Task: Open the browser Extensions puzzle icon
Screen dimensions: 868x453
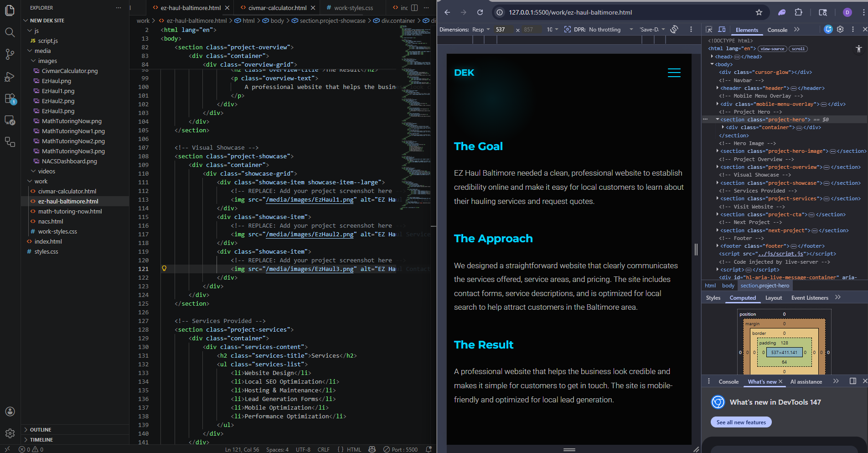Action: click(x=798, y=12)
